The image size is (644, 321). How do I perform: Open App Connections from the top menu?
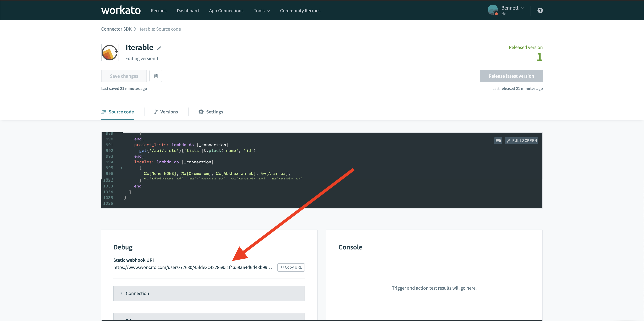pyautogui.click(x=226, y=11)
